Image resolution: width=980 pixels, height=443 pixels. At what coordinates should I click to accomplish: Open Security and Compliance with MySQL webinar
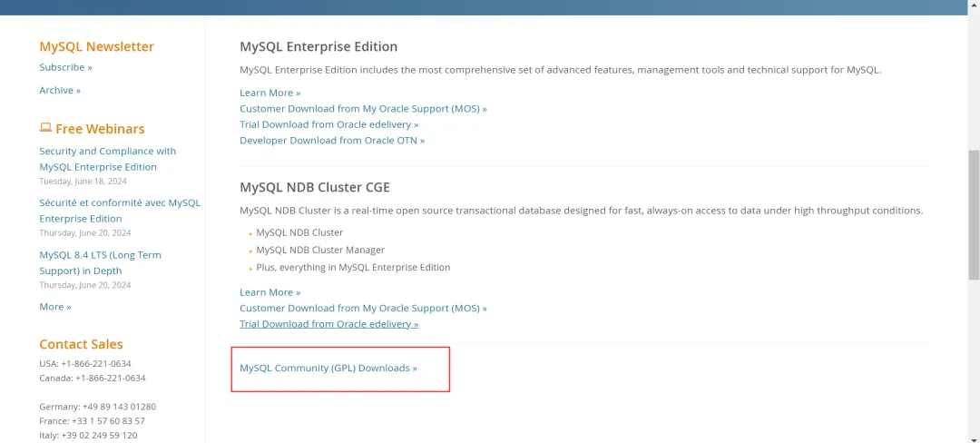click(x=107, y=159)
